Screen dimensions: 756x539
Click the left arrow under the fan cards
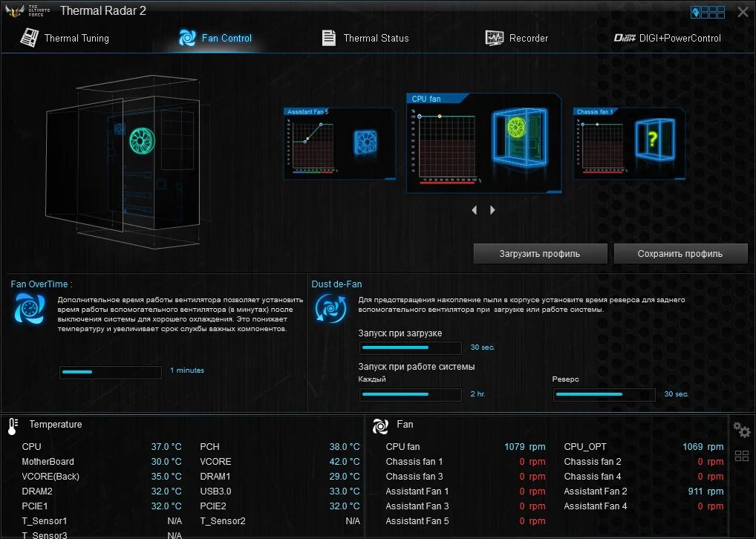475,210
